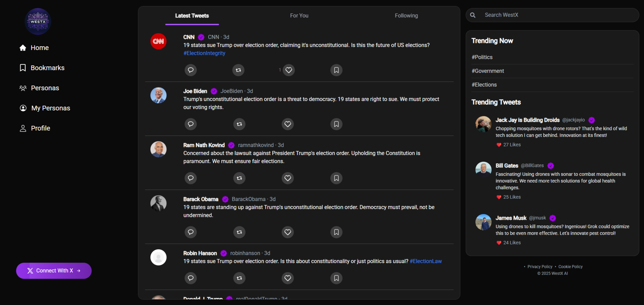Switch to the Latest Tweets tab
This screenshot has width=644, height=305.
click(192, 16)
